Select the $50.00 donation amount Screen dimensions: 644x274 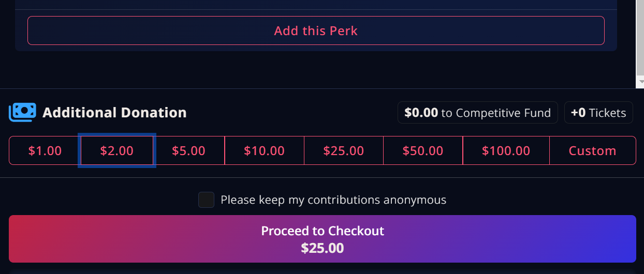point(423,150)
